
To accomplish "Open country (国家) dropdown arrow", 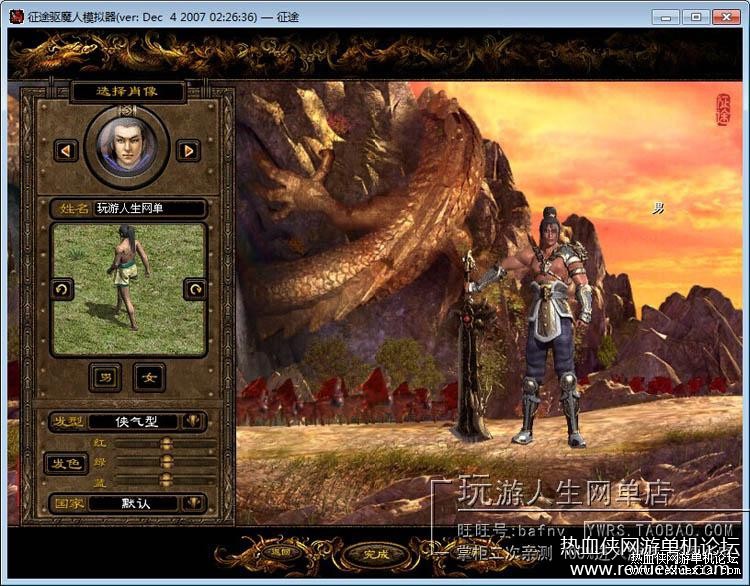I will click(193, 503).
